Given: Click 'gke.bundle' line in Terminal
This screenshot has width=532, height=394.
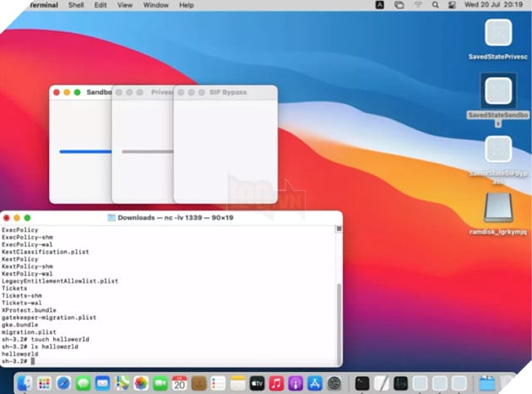Looking at the screenshot, I should (19, 325).
